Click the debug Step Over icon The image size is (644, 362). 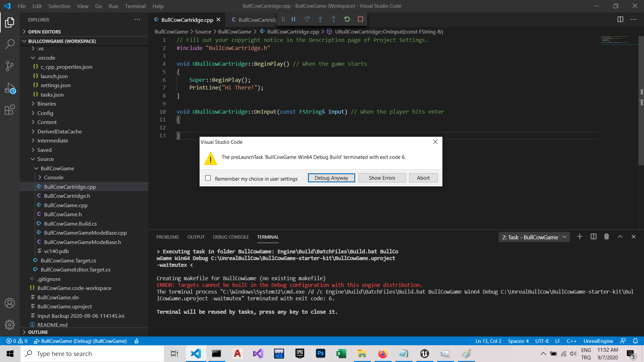tap(307, 19)
